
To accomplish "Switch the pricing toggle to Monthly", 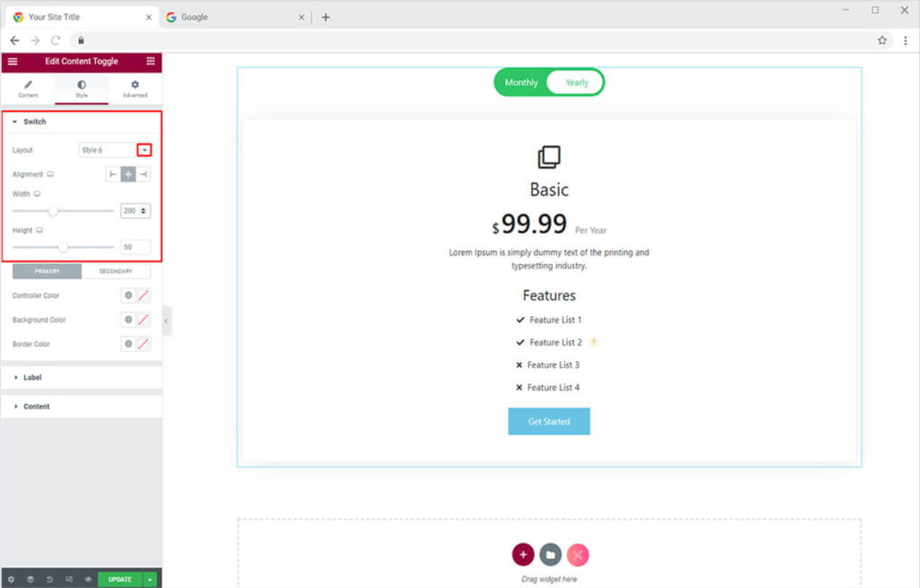I will point(521,83).
